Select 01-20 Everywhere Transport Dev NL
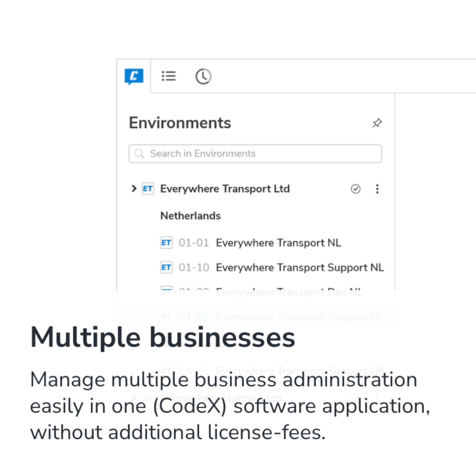Image resolution: width=476 pixels, height=476 pixels. point(271,292)
